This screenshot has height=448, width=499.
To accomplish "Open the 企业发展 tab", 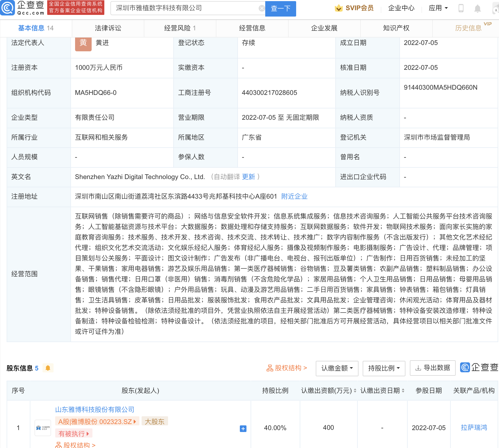I will pos(324,28).
